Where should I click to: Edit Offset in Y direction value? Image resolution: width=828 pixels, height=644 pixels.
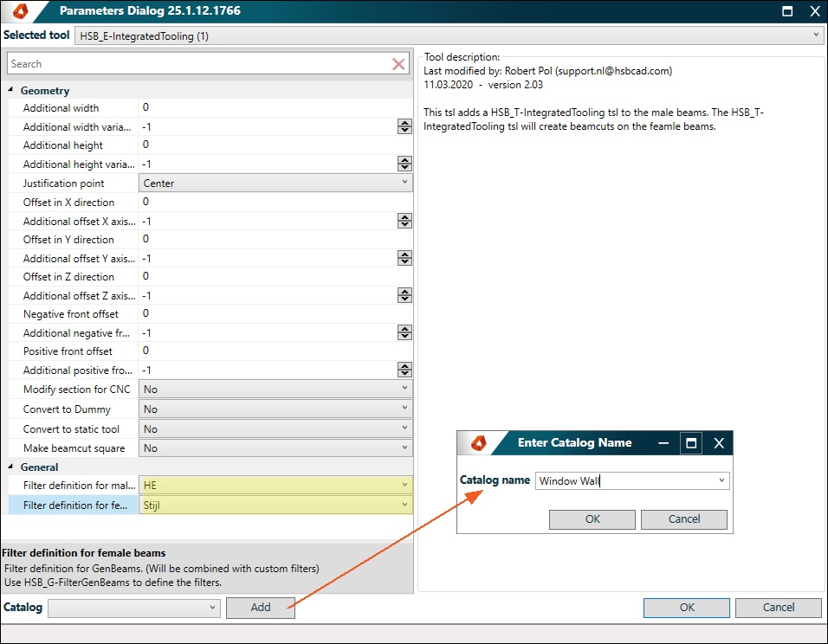[275, 239]
